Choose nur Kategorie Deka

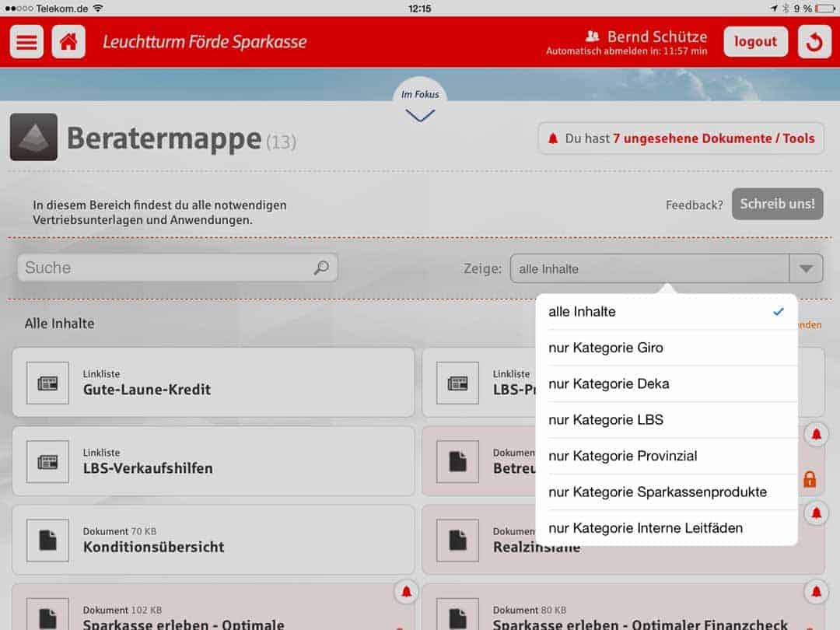pos(667,383)
